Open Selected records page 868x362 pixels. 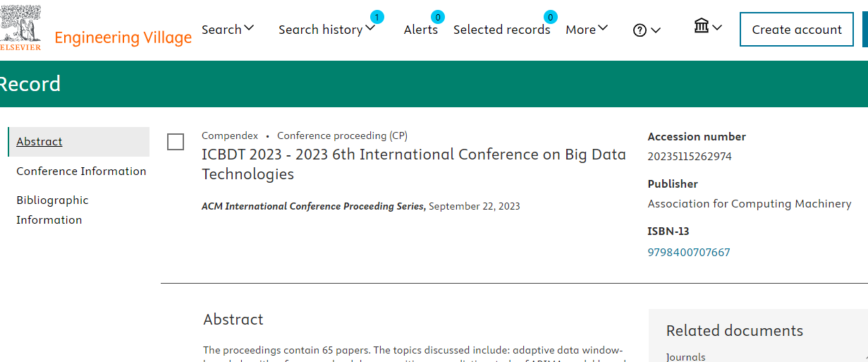pos(502,29)
